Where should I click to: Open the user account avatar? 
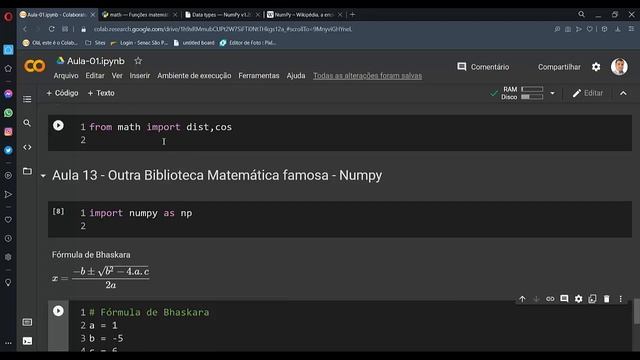pos(619,67)
